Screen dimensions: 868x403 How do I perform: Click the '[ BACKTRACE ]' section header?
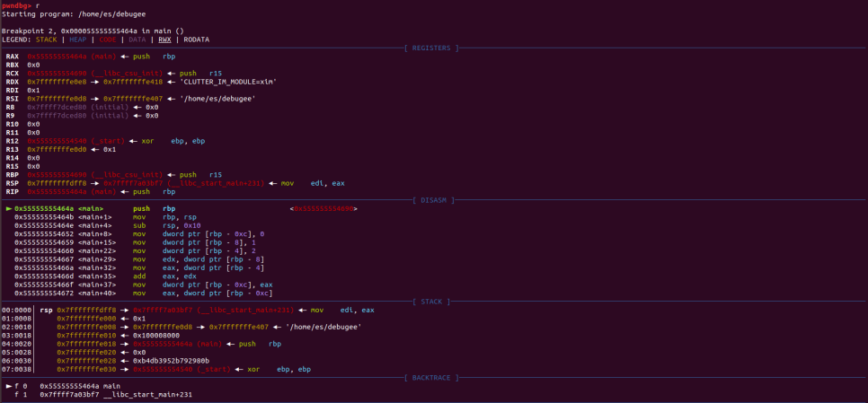point(431,378)
